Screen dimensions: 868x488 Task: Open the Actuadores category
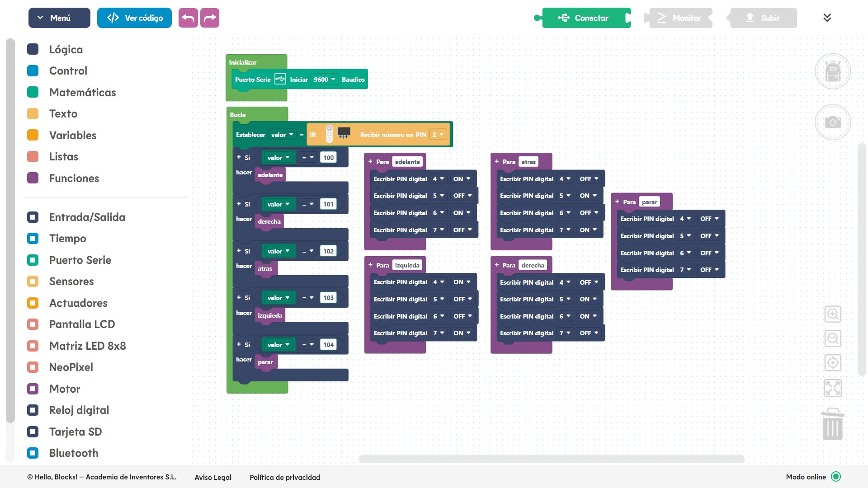click(x=78, y=303)
